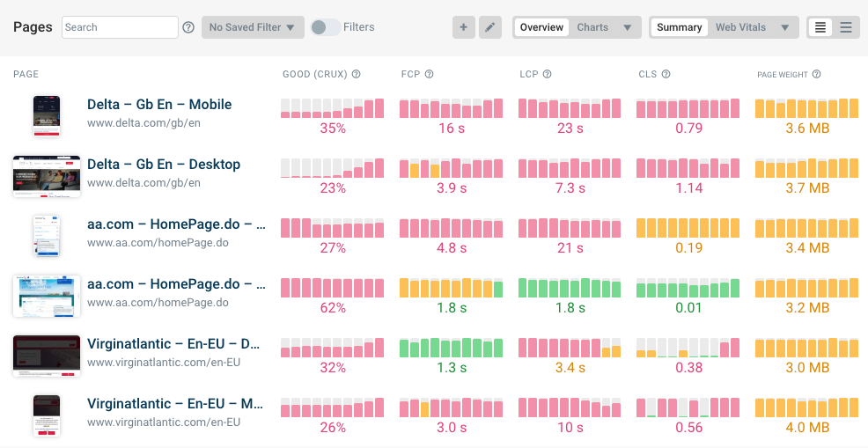The height and width of the screenshot is (448, 868).
Task: Open the Delta – Gb En – Desktop page
Action: [x=164, y=164]
